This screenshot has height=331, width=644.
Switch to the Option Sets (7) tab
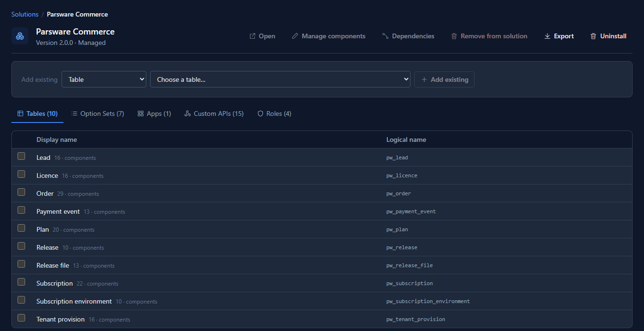point(98,113)
